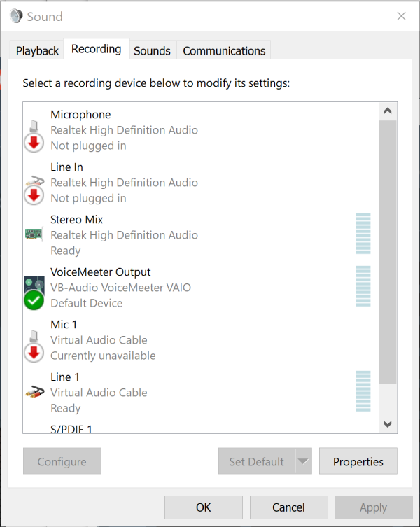Open the Sounds tab
420x527 pixels.
pyautogui.click(x=152, y=51)
